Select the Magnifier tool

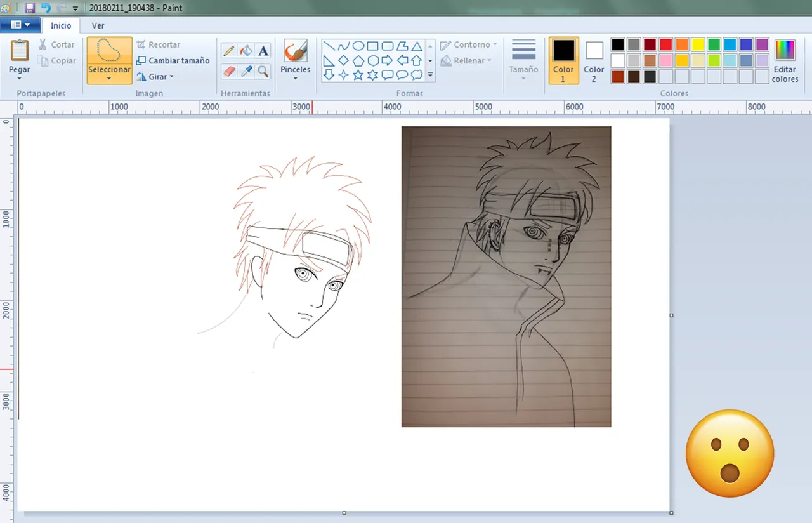263,70
